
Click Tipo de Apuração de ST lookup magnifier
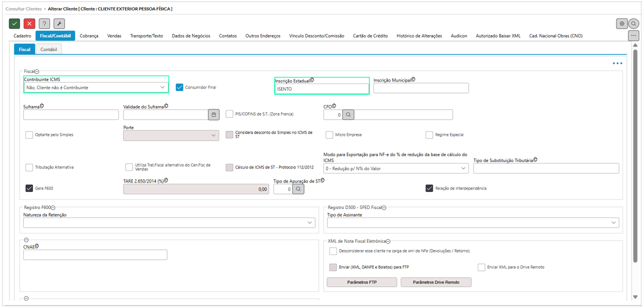click(x=298, y=189)
